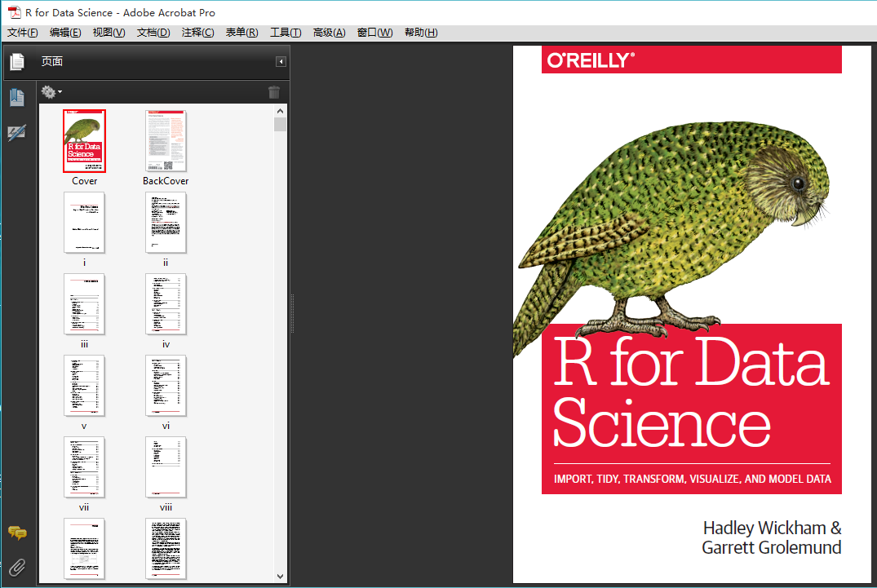Screen dimensions: 877x588
Task: Open the 文档(D) menu
Action: [x=154, y=33]
